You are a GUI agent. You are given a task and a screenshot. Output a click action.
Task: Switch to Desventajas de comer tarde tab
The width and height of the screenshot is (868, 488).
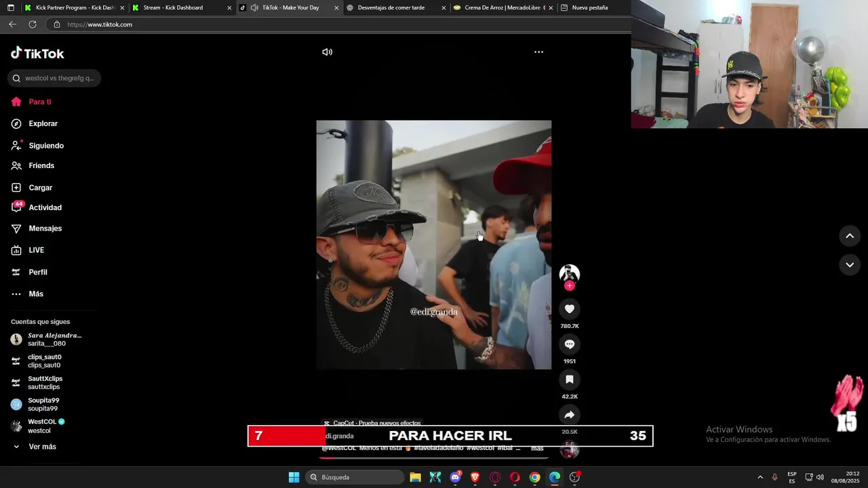pos(391,7)
